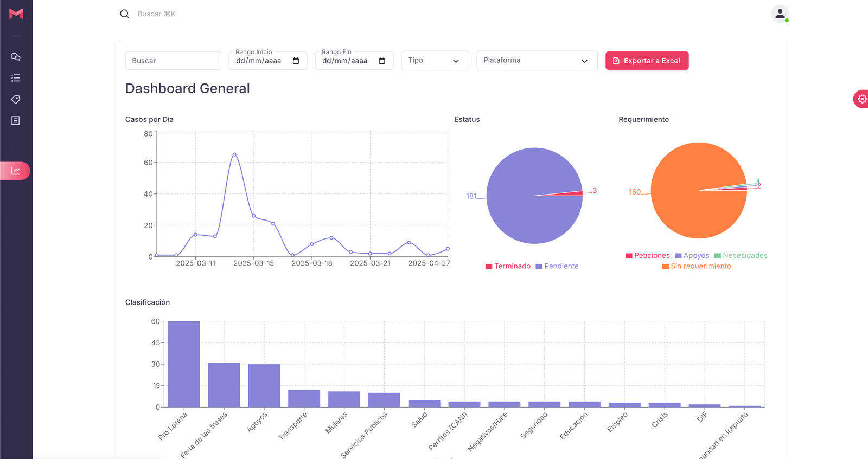Toggle Terminado legend in Estatus chart

point(508,266)
